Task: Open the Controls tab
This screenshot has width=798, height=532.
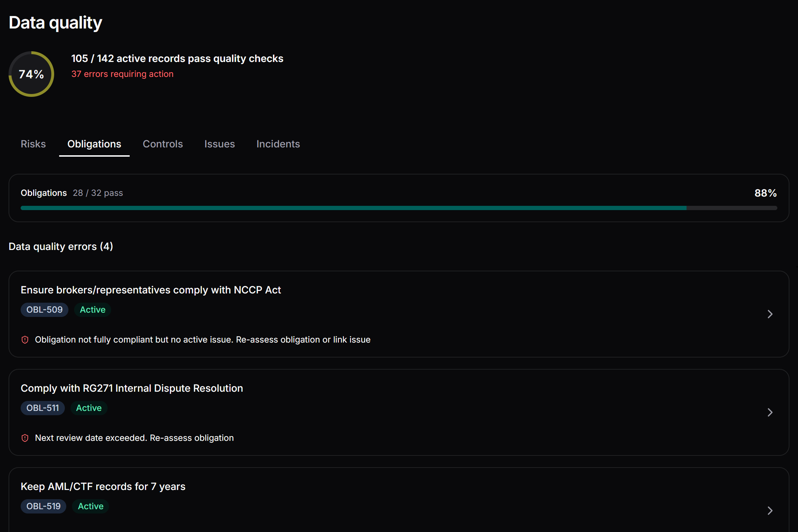Action: pos(163,144)
